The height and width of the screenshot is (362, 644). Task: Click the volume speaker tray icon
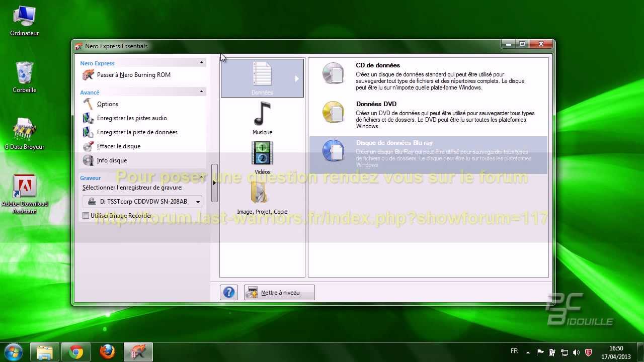point(576,352)
